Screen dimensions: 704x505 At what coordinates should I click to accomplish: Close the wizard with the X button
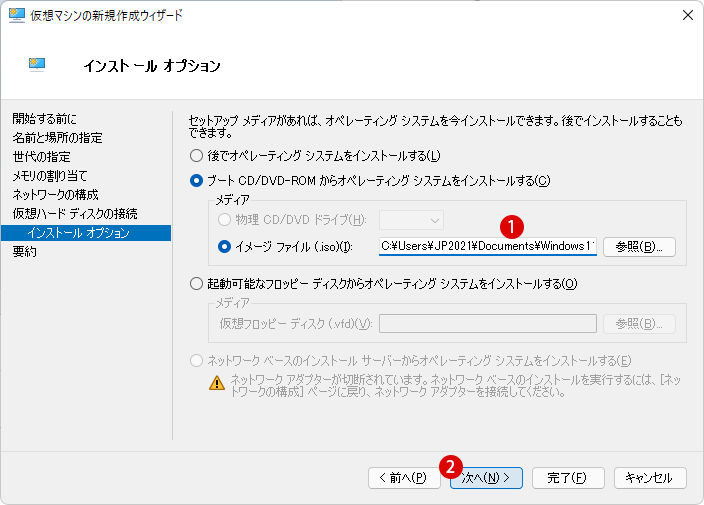687,15
